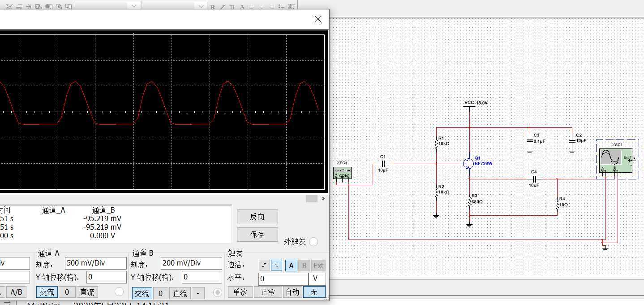
Task: Select resistor R3 680Ω
Action: click(x=470, y=201)
